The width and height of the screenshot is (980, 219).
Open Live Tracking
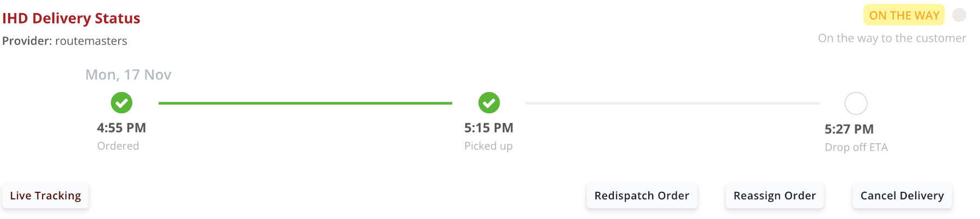point(45,196)
